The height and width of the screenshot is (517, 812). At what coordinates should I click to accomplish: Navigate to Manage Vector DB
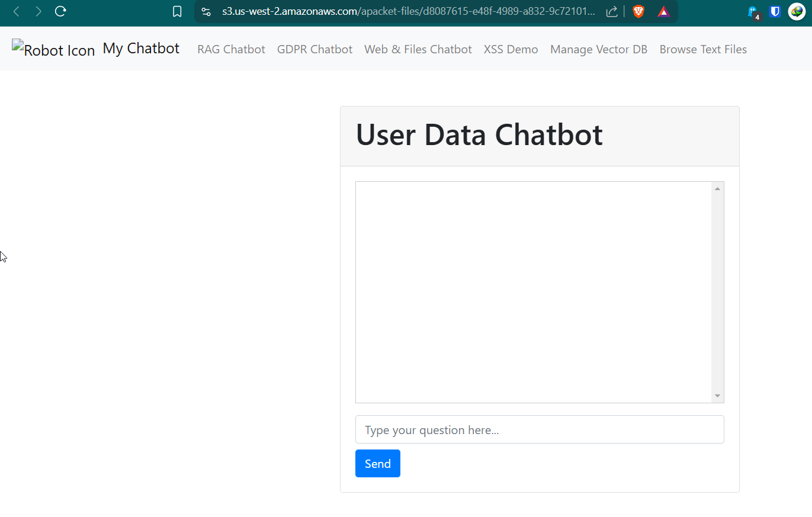tap(598, 50)
